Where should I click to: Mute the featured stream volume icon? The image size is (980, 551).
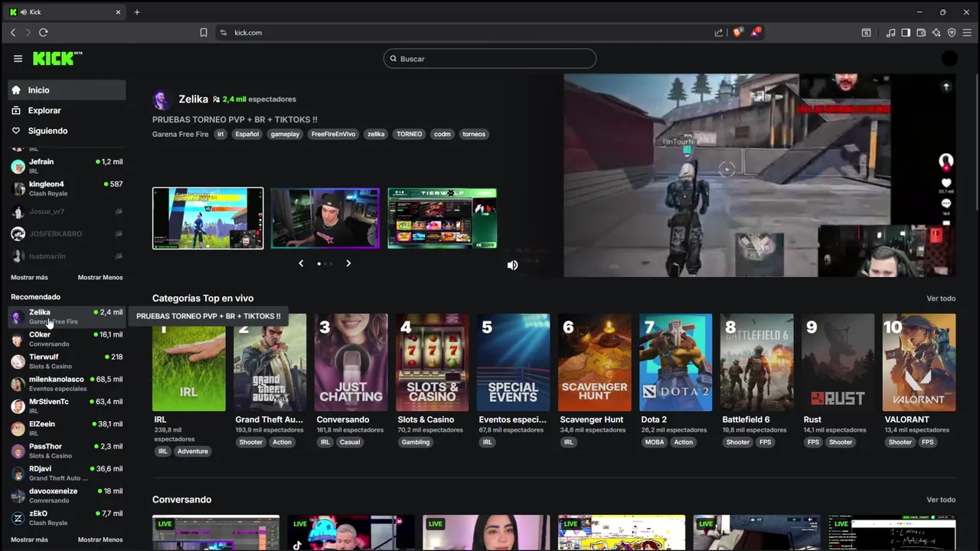point(513,265)
